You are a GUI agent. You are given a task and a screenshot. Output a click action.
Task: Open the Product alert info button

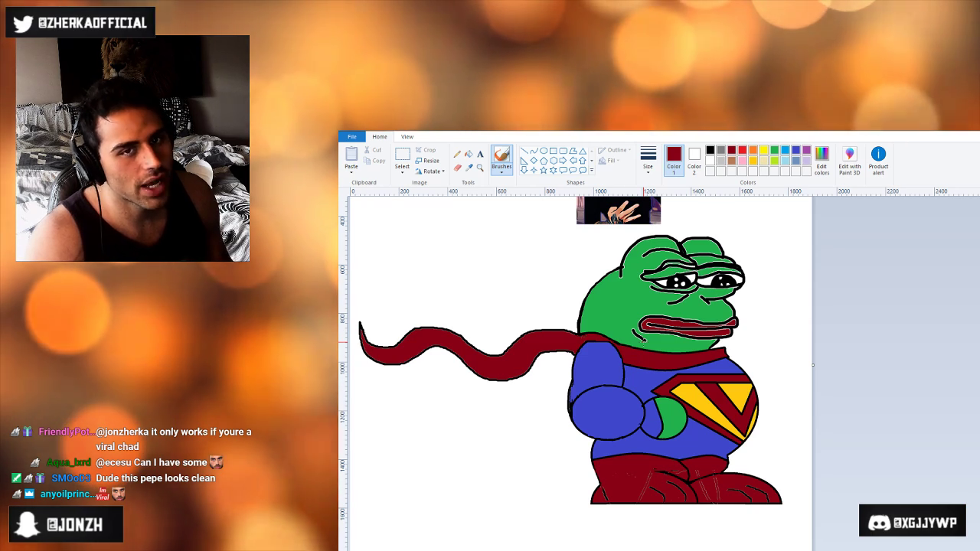coord(878,161)
